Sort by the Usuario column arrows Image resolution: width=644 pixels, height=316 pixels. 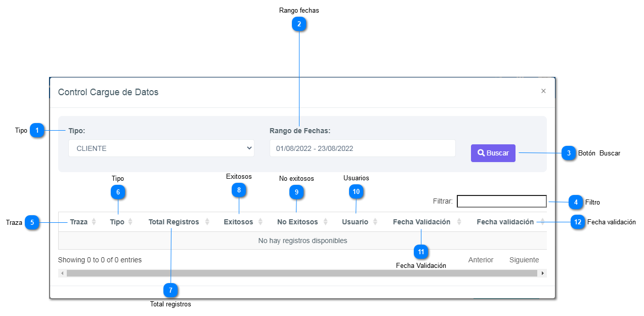coord(375,222)
